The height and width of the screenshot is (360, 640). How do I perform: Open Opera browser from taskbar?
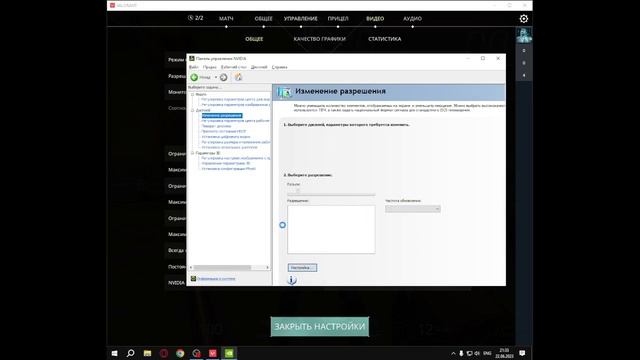coord(164,353)
